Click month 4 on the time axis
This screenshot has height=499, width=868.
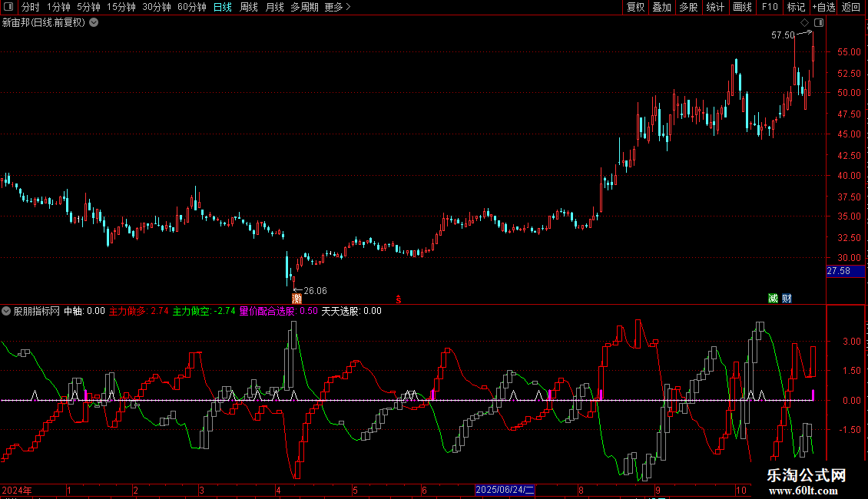tap(278, 490)
